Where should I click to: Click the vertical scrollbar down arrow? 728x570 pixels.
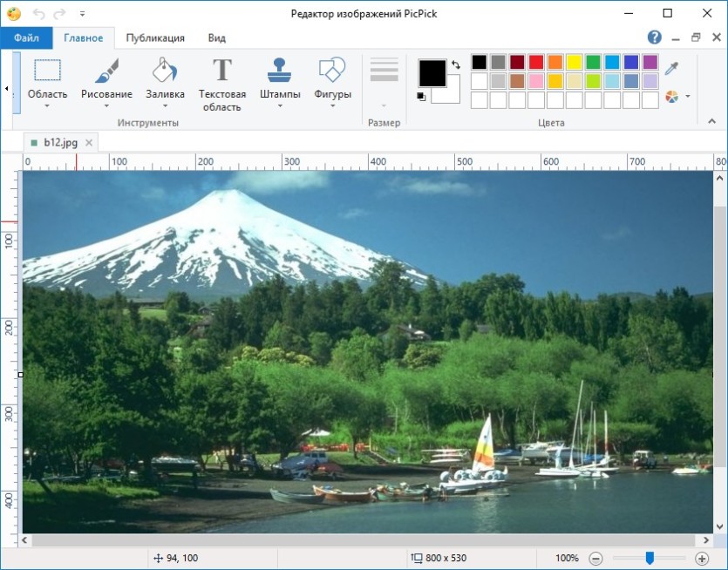pos(719,526)
